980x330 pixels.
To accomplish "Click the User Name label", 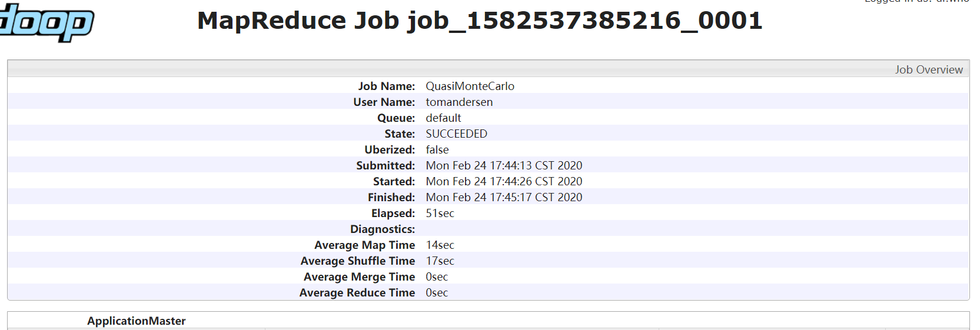I will [x=384, y=102].
